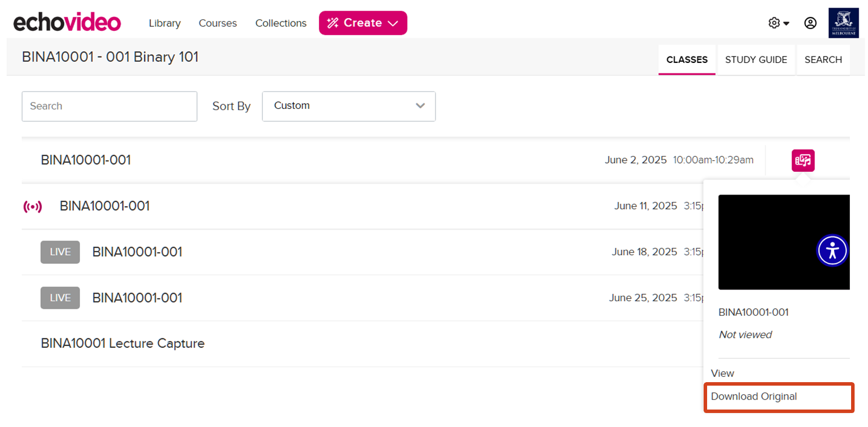The image size is (868, 427).
Task: Click the echovideo logo
Action: 67,23
